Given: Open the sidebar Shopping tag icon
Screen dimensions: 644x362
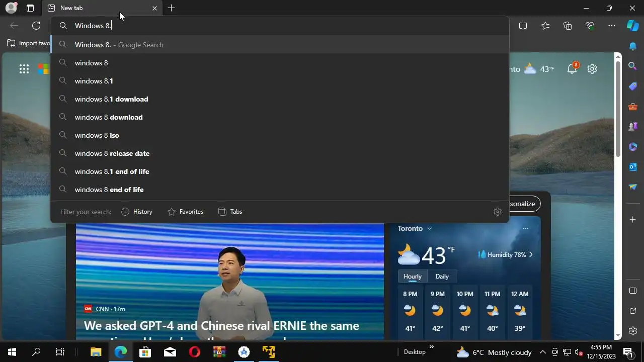Looking at the screenshot, I should 633,86.
